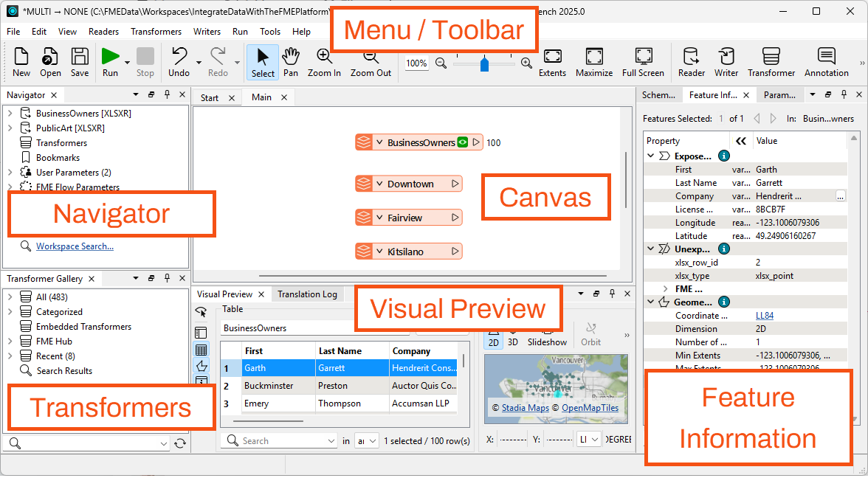Click the Workspace Search link
868x478 pixels.
pyautogui.click(x=75, y=246)
